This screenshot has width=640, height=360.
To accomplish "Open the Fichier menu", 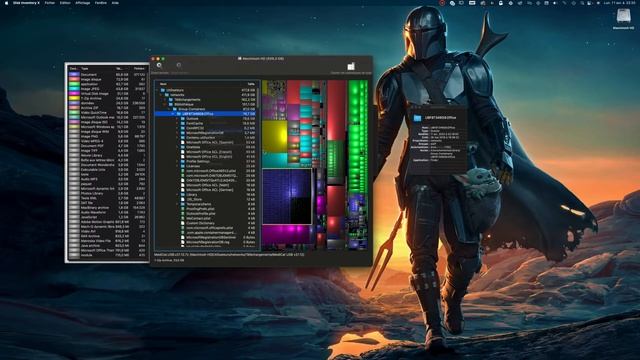I will click(50, 3).
